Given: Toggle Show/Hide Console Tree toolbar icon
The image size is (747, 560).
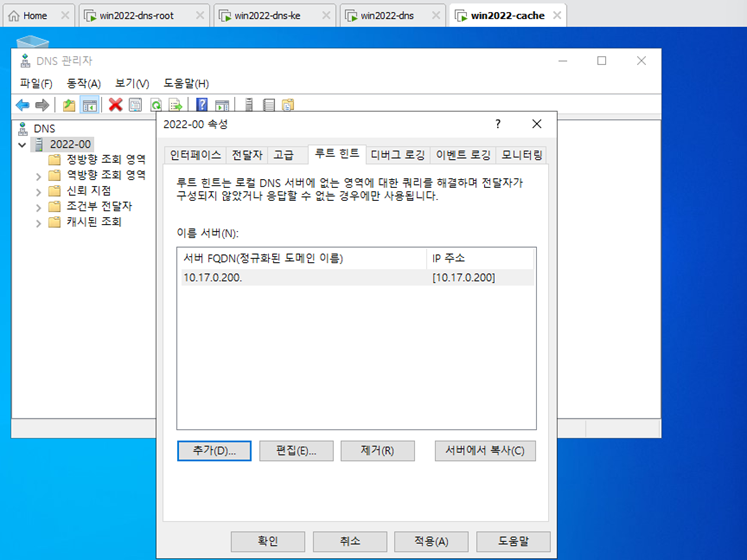Looking at the screenshot, I should point(90,105).
